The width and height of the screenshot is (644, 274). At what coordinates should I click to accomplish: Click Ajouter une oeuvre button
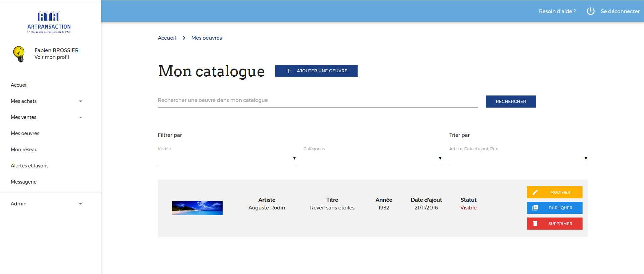click(316, 71)
